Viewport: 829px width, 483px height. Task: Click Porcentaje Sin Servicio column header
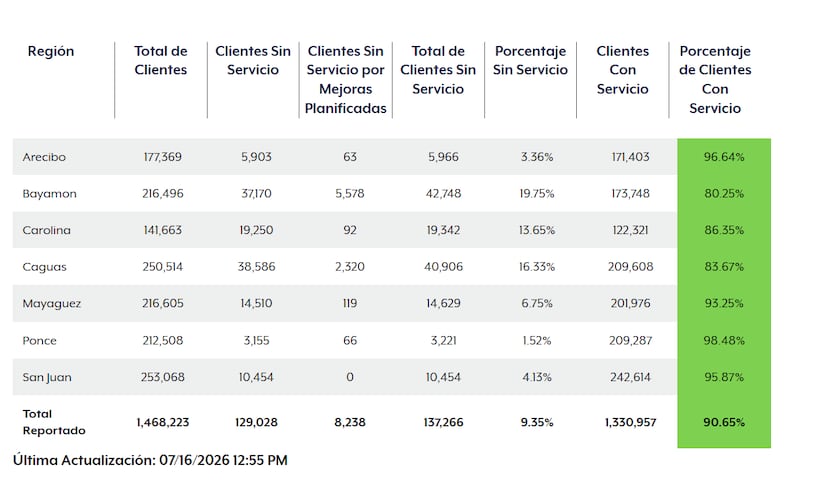tap(530, 60)
